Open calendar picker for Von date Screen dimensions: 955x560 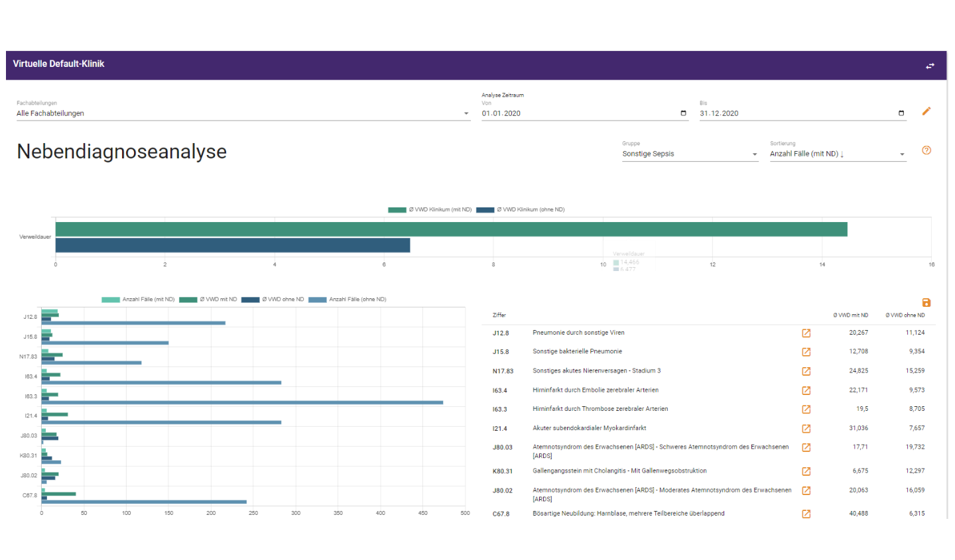coord(683,113)
